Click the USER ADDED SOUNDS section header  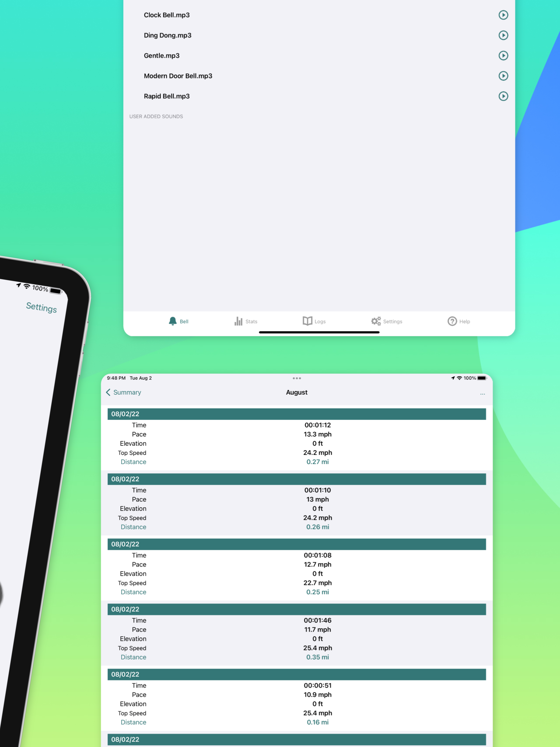point(156,116)
